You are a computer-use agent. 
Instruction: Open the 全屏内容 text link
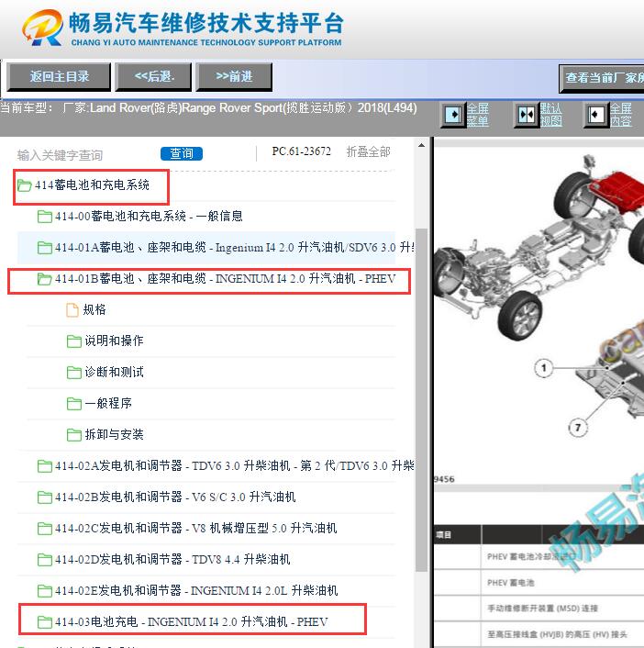pos(621,115)
